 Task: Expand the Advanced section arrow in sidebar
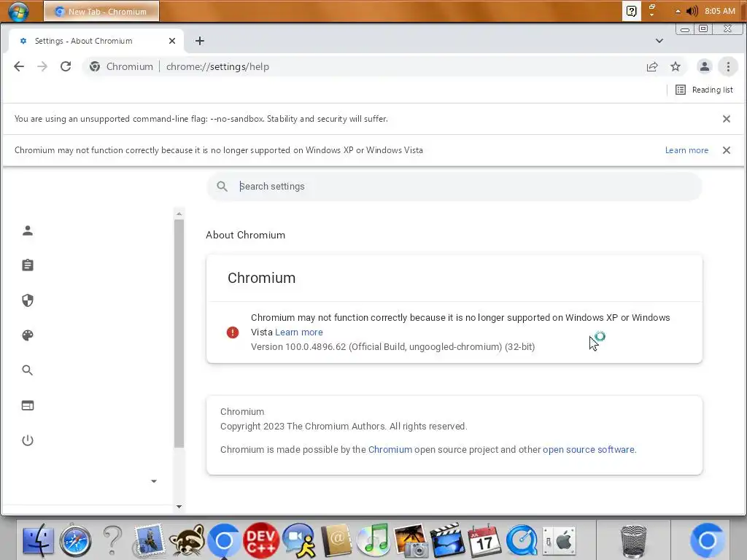(154, 481)
